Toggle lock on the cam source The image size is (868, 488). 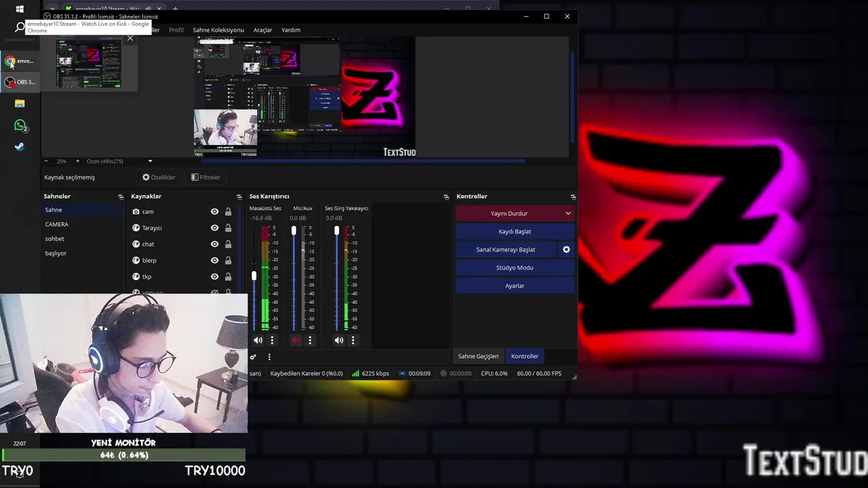tap(228, 211)
